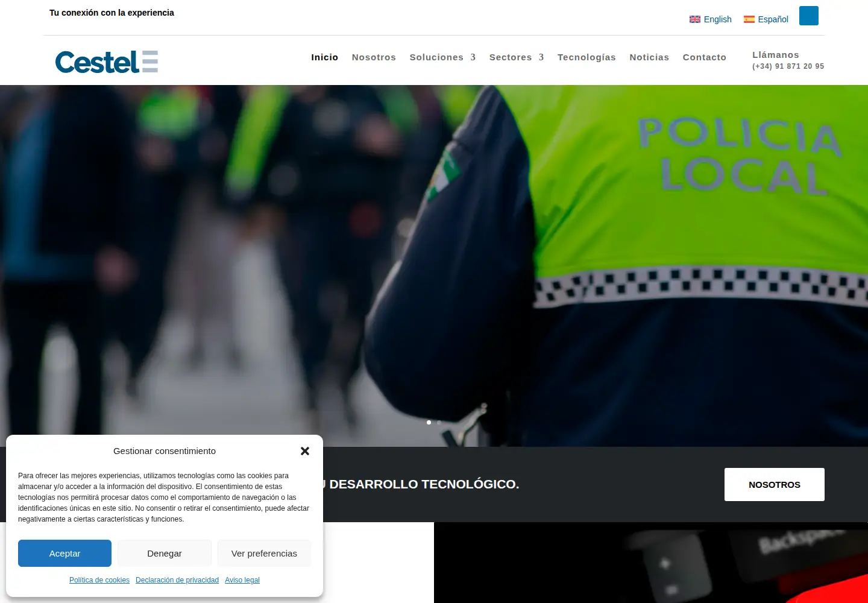Click the 'DESARROLLO TECNOLÓGICO.' heading
The height and width of the screenshot is (603, 868).
click(x=424, y=484)
